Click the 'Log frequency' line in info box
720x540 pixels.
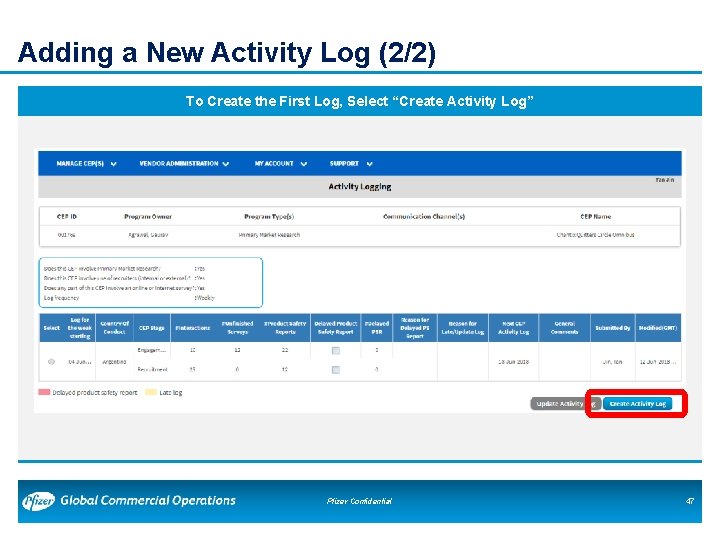(129, 298)
